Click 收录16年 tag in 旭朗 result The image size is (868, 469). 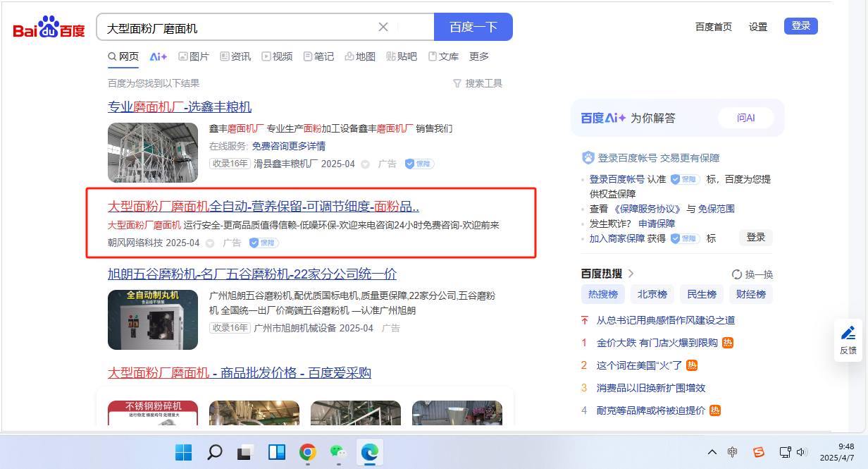[230, 328]
